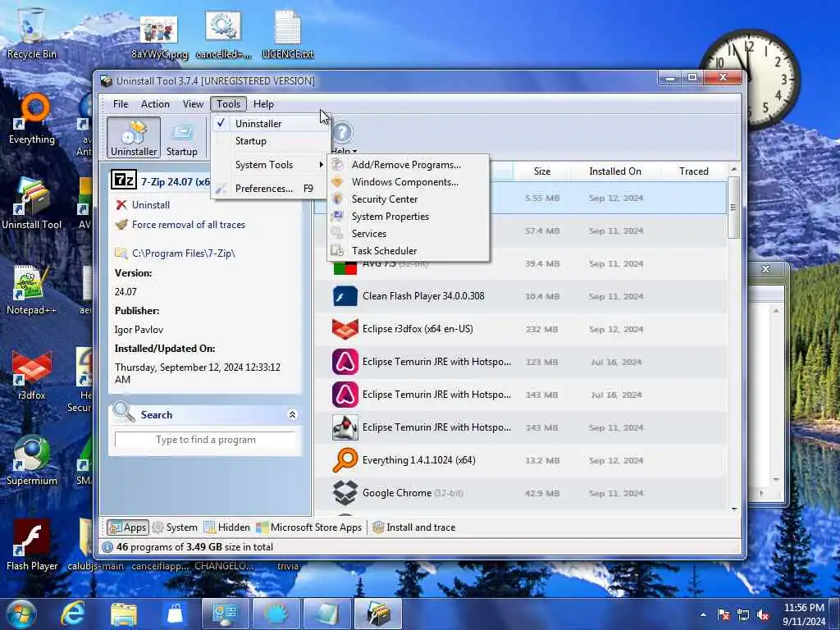
Task: Select the r3dfox desktop shortcut
Action: pyautogui.click(x=32, y=375)
